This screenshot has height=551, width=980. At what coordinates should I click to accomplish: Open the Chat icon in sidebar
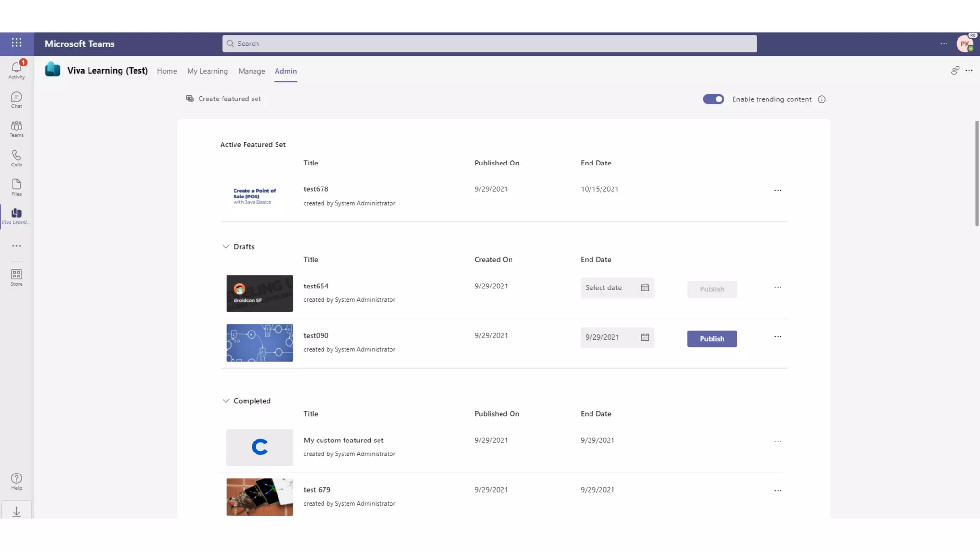[x=16, y=99]
